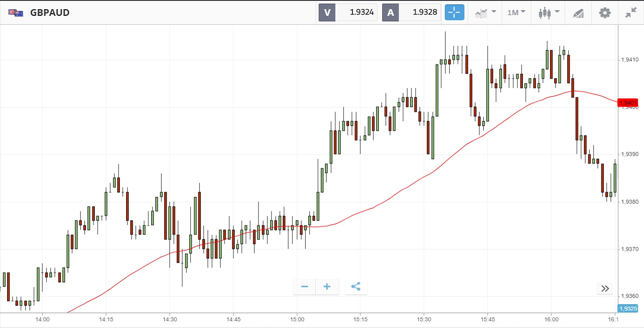This screenshot has height=328, width=644.
Task: Click the A buy button at 1.9328
Action: click(411, 13)
